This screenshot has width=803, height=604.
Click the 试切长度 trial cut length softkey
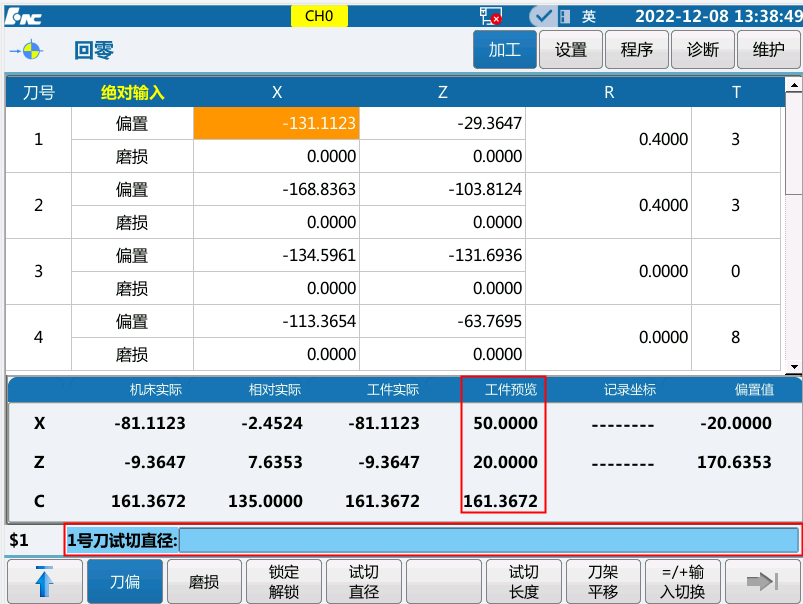click(x=523, y=581)
